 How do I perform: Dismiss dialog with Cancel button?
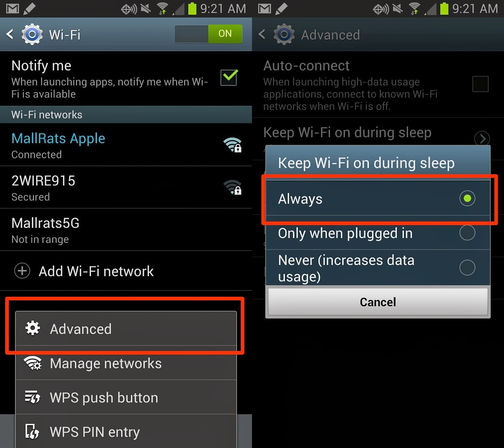click(x=378, y=302)
